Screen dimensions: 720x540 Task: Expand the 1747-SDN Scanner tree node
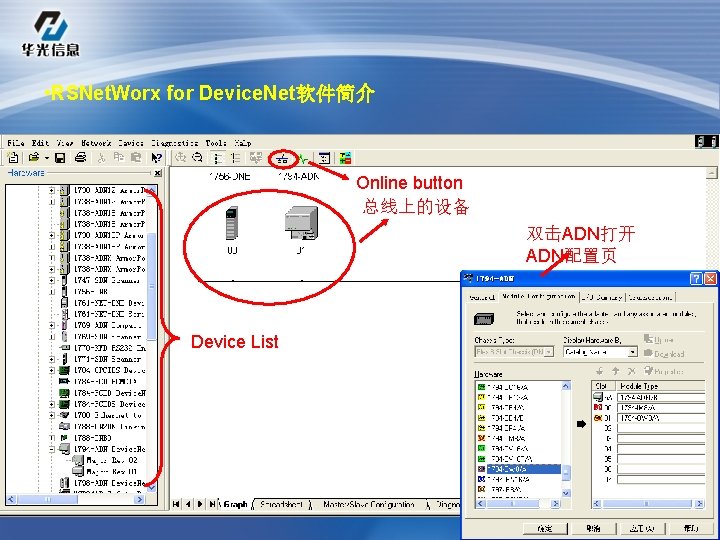pos(52,280)
